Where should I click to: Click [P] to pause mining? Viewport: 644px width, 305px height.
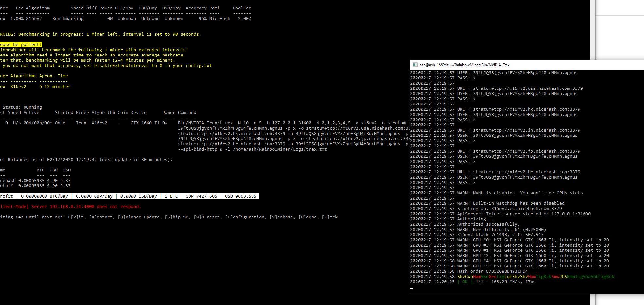click(x=302, y=217)
